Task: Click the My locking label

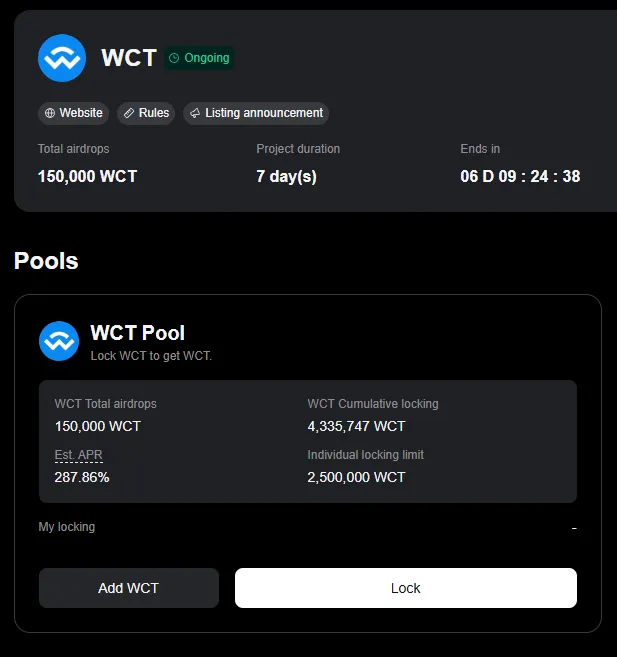Action: [67, 527]
